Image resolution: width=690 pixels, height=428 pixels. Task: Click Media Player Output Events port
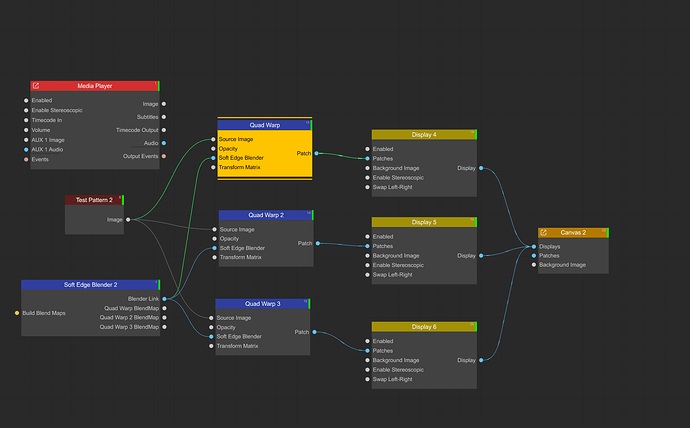click(x=164, y=156)
